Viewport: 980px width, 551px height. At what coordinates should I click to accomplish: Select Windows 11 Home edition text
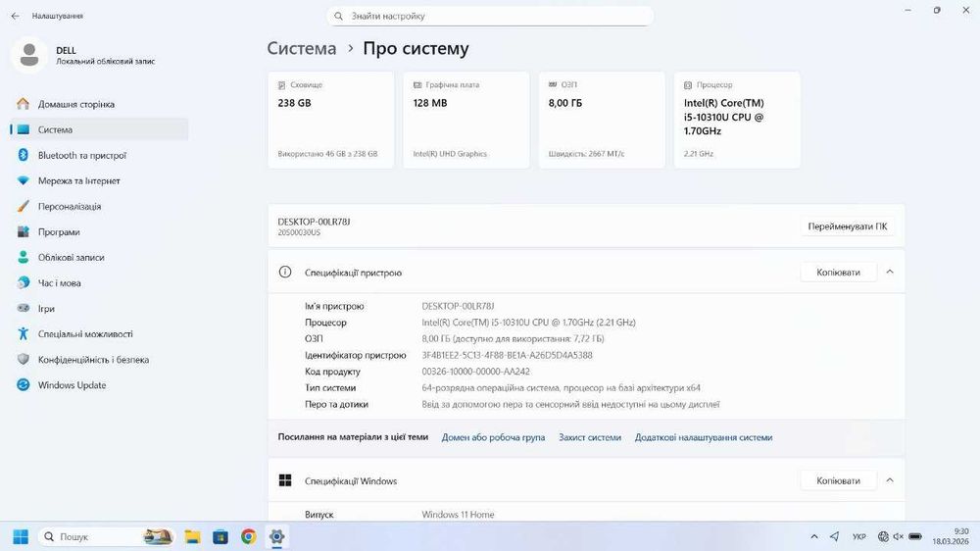coord(458,515)
